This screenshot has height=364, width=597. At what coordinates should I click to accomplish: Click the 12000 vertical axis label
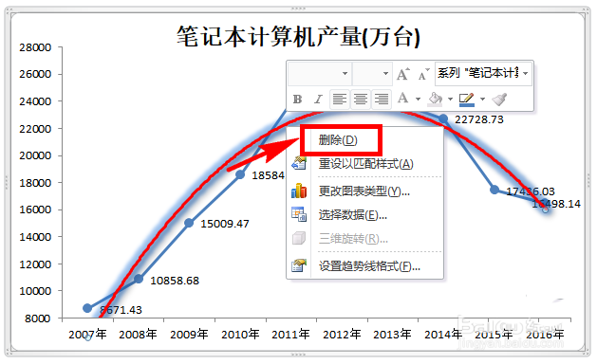35,264
